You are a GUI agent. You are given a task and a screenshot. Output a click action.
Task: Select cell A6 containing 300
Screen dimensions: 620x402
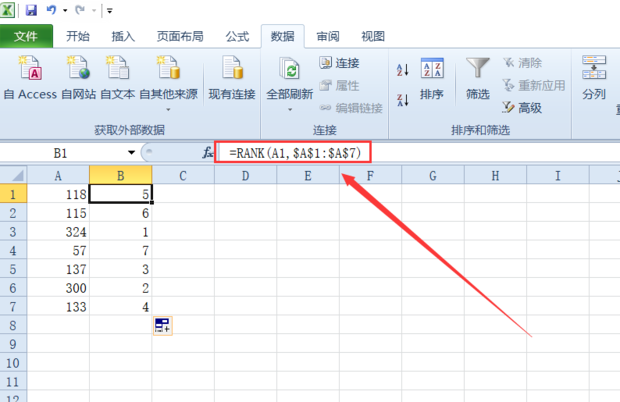[x=58, y=288]
